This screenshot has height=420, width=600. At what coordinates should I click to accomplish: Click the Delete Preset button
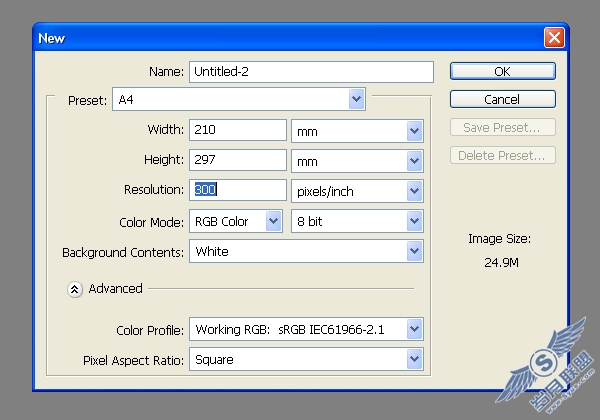pyautogui.click(x=502, y=155)
